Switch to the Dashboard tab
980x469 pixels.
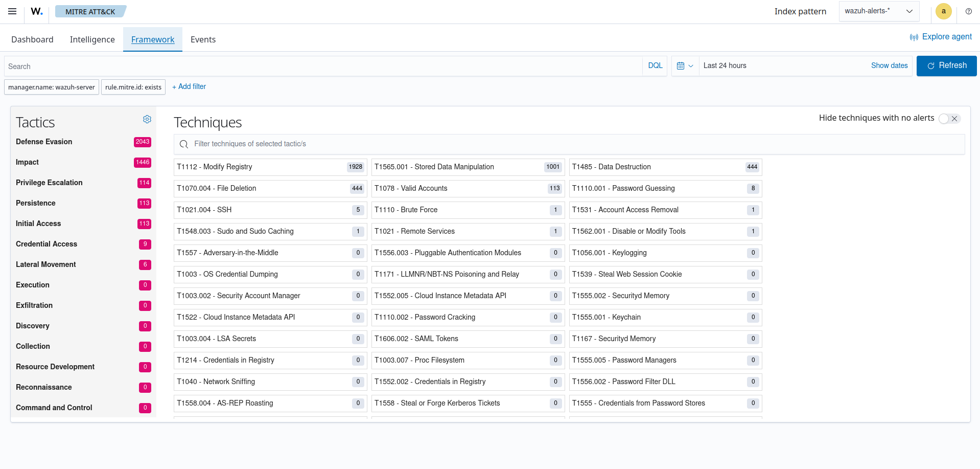tap(32, 40)
